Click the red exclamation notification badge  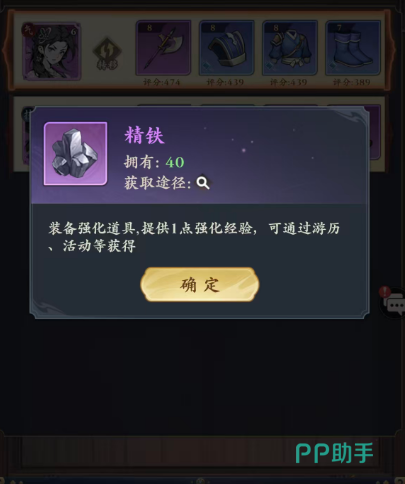(385, 292)
